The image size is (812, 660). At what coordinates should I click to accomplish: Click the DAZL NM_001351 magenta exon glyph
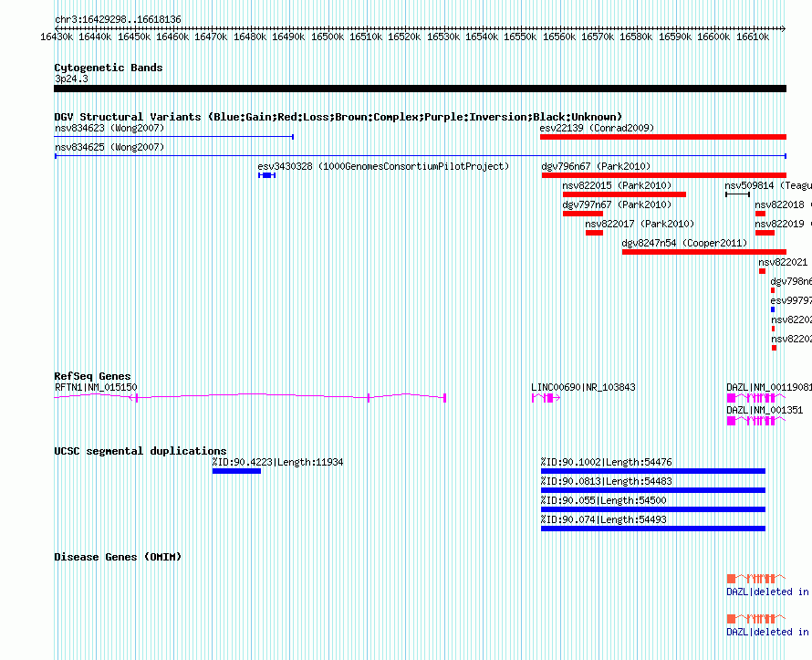pos(756,421)
